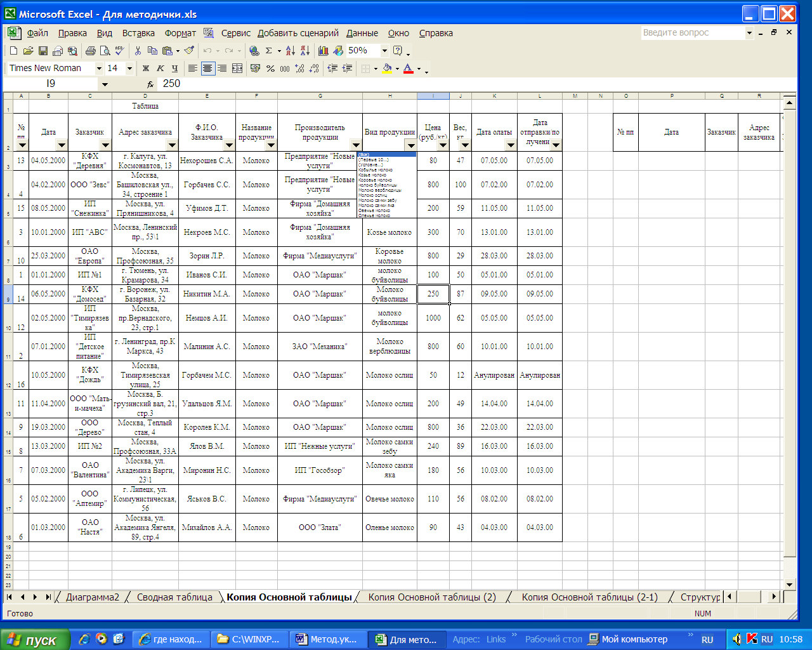Launch the Chart Wizard icon

(x=324, y=51)
